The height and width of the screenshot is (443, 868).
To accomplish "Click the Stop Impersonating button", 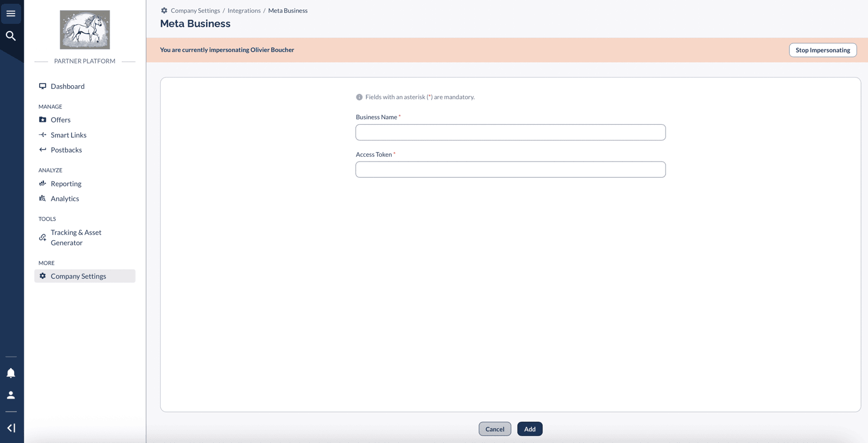I will tap(823, 50).
